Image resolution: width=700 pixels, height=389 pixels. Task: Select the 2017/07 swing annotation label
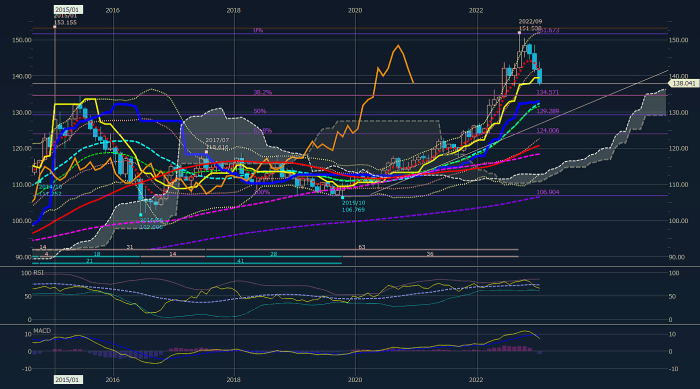[217, 140]
